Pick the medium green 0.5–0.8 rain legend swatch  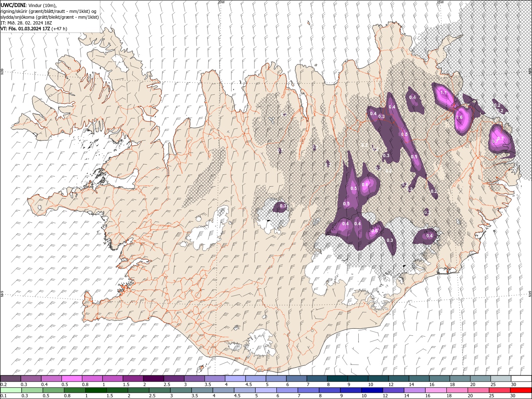pyautogui.click(x=53, y=390)
